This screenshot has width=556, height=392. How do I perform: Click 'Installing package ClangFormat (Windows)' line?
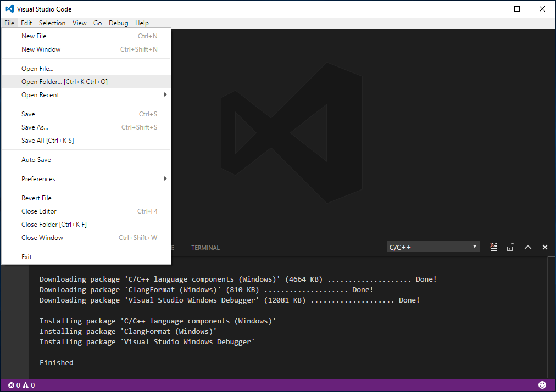tap(128, 332)
